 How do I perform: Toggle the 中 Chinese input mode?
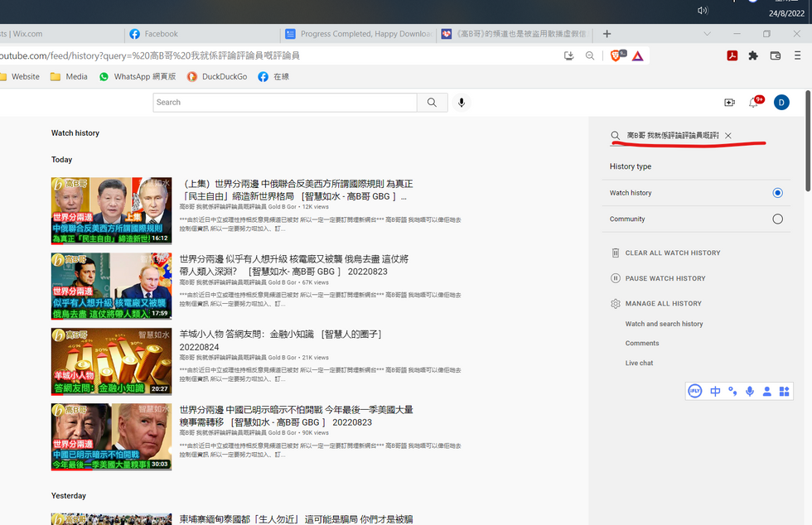coord(715,392)
